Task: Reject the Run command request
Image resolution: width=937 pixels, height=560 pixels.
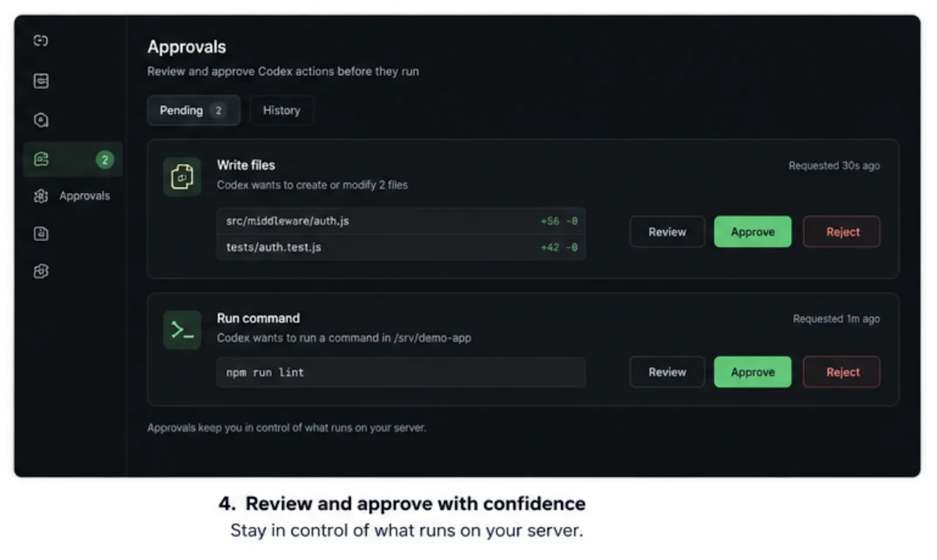Action: [x=842, y=372]
